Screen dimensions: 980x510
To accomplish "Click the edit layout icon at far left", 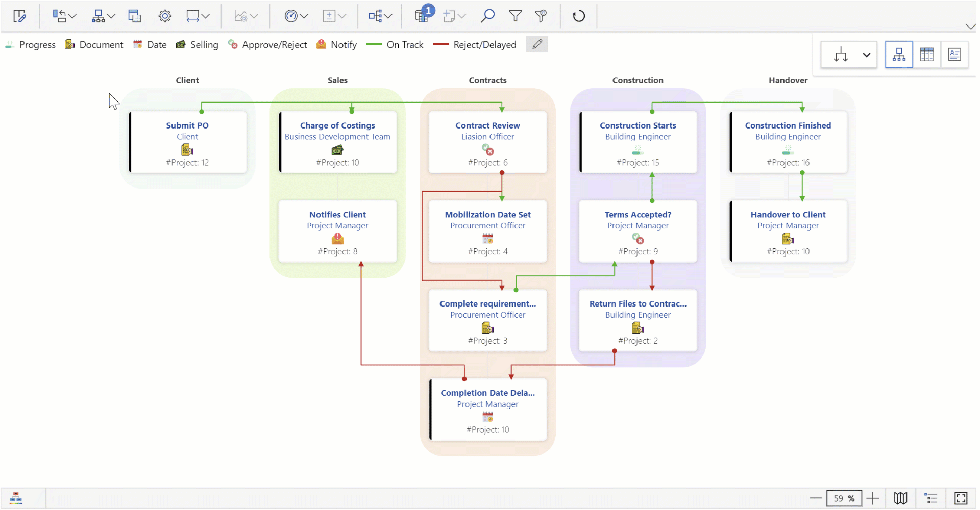I will click(19, 16).
